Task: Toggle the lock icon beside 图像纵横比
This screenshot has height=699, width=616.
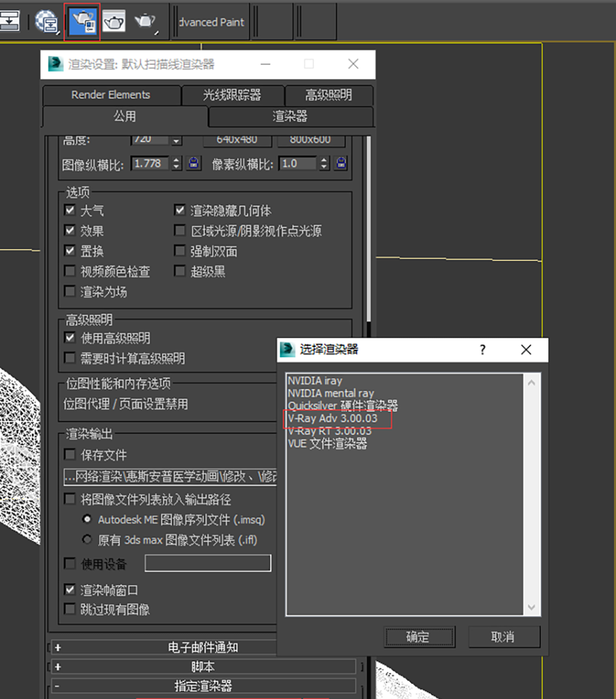Action: [194, 163]
